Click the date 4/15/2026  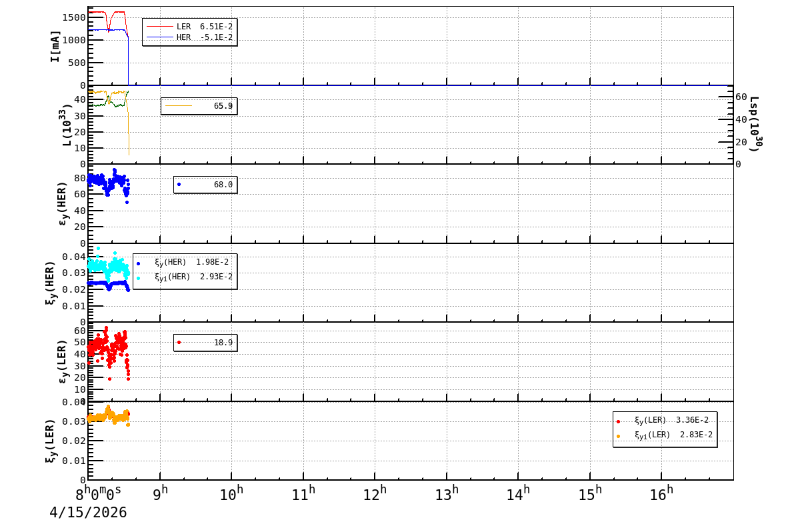coord(88,513)
